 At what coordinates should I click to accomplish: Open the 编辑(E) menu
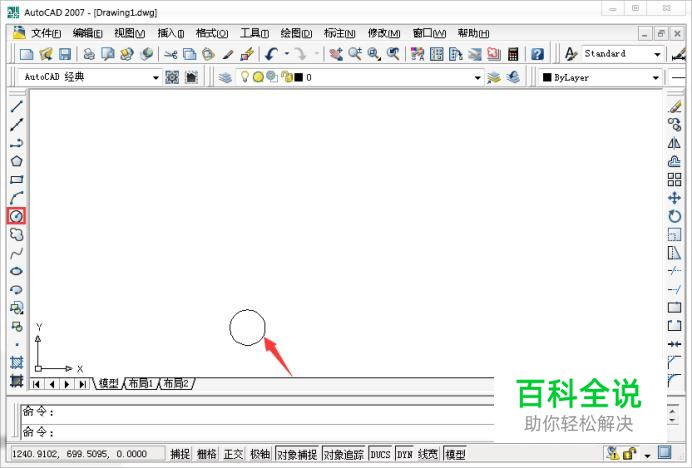click(x=87, y=33)
